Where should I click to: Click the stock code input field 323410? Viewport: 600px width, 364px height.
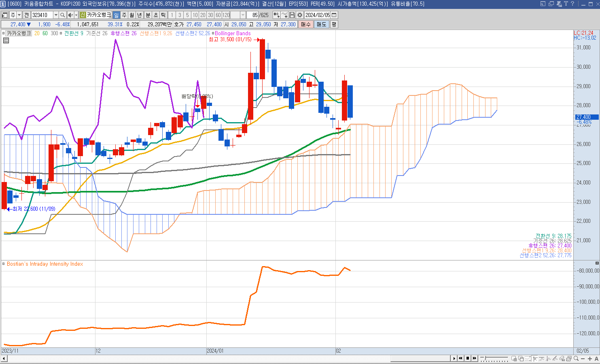[x=42, y=15]
